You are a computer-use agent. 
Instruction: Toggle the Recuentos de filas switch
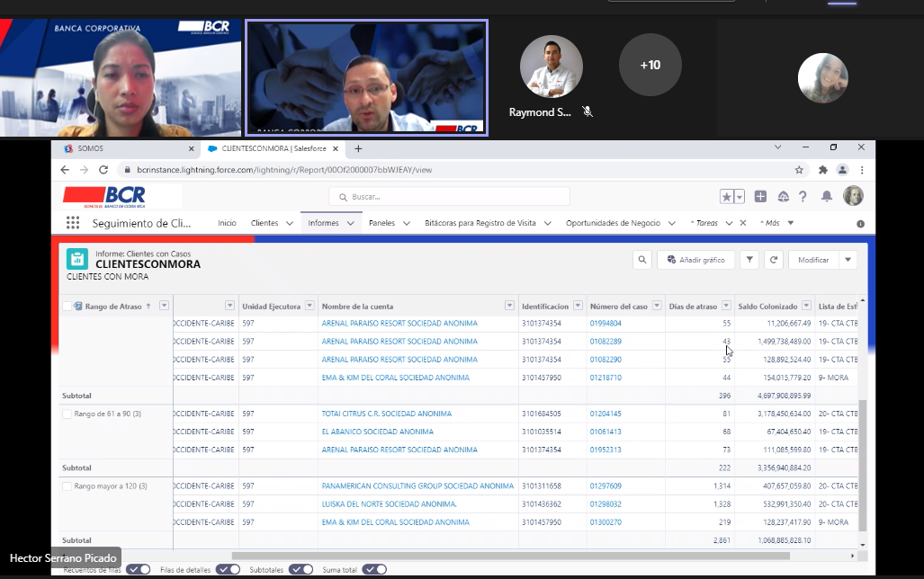139,569
